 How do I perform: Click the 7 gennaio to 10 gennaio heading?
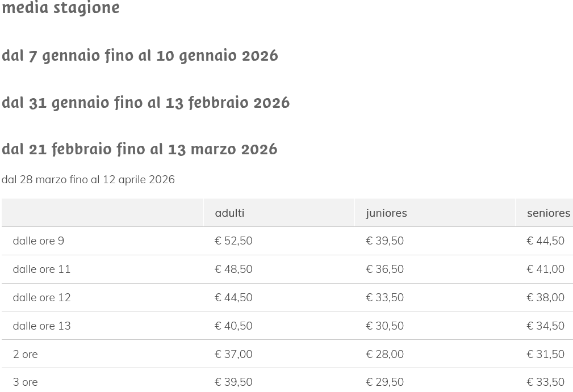[x=140, y=55]
